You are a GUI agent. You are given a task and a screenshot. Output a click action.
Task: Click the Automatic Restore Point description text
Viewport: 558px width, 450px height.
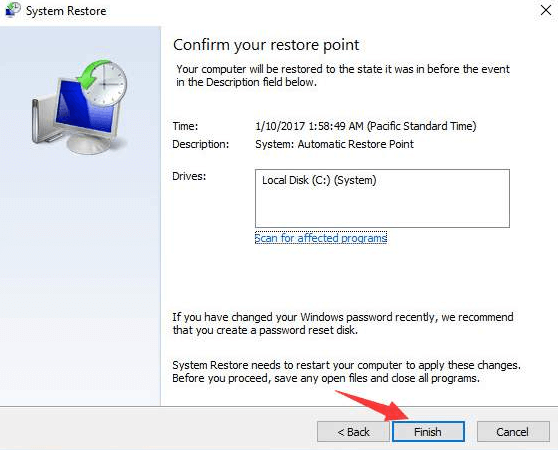[x=334, y=144]
